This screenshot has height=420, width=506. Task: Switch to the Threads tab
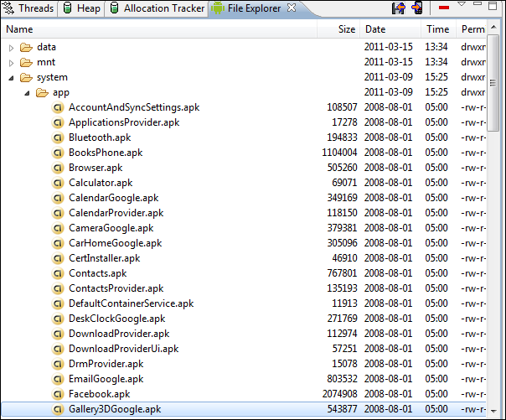pos(28,8)
